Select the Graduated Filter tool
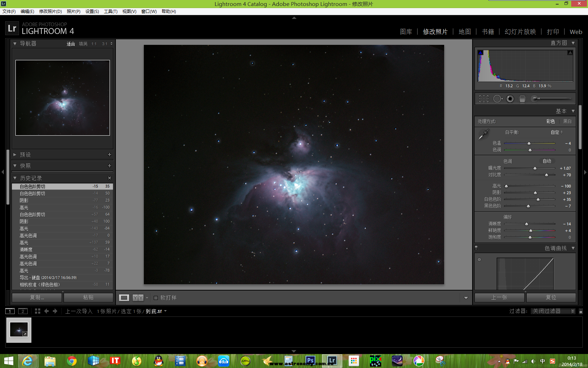 click(x=522, y=99)
